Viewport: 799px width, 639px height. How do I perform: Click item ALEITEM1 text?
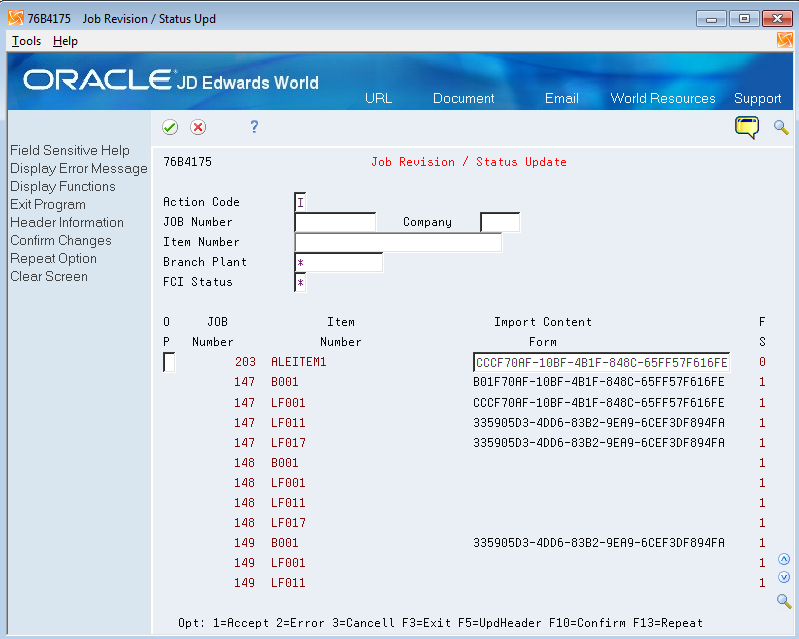click(299, 362)
